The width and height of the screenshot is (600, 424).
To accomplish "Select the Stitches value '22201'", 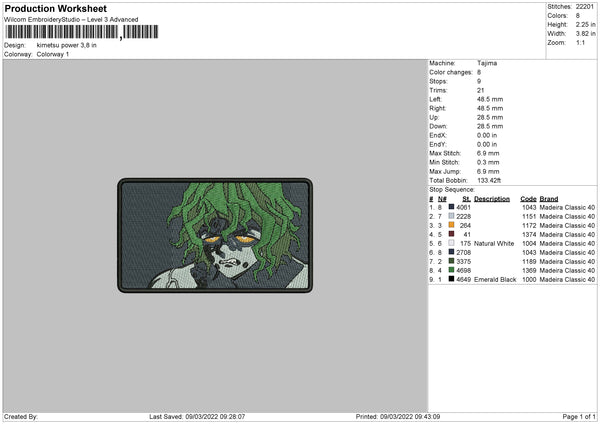I will pos(585,7).
